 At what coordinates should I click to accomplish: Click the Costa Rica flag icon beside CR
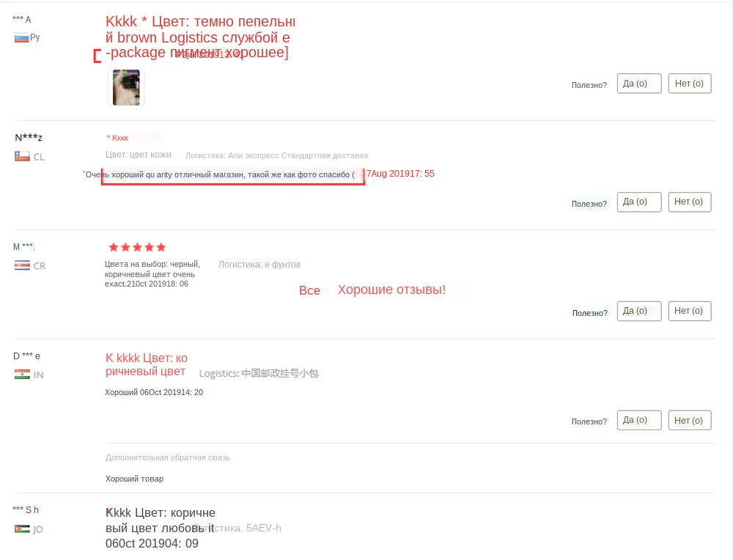[22, 265]
